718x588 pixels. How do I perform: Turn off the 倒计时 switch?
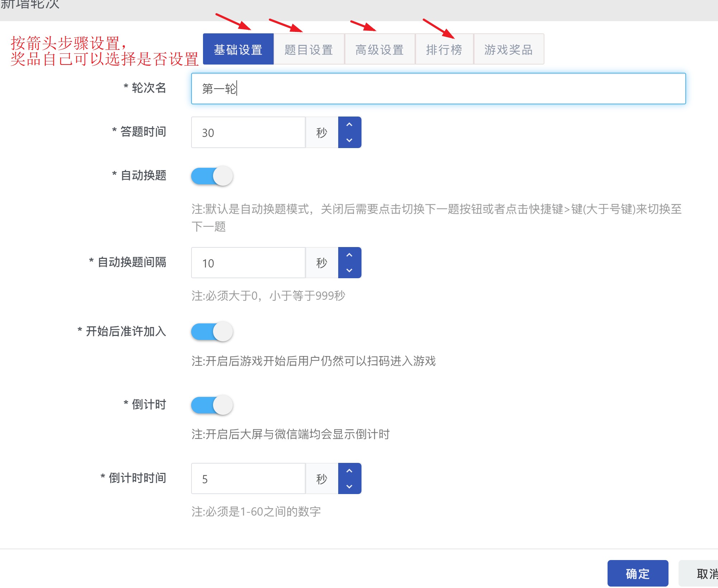tap(212, 405)
